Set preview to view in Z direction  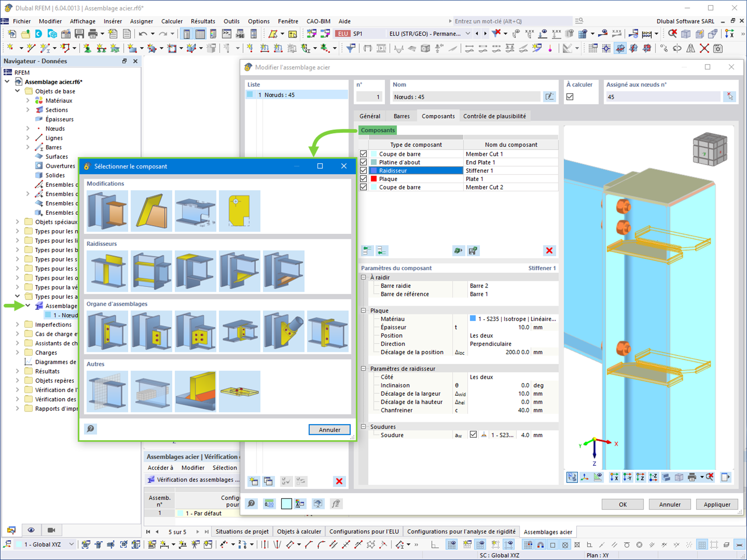[x=640, y=477]
